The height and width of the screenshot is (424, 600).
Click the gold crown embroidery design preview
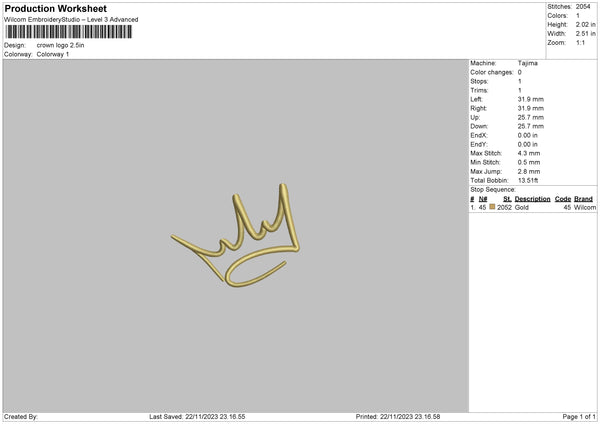[x=235, y=235]
